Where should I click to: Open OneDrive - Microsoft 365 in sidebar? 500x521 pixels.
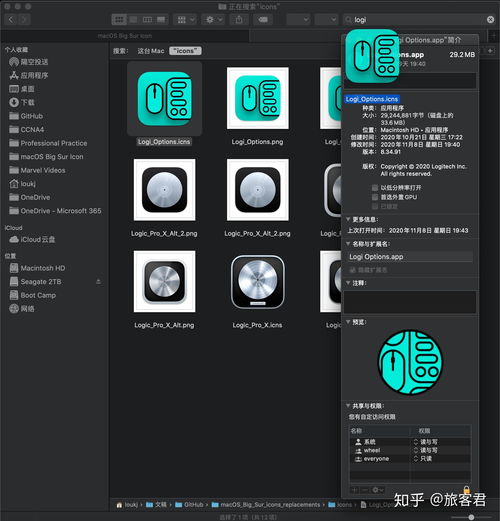click(55, 211)
